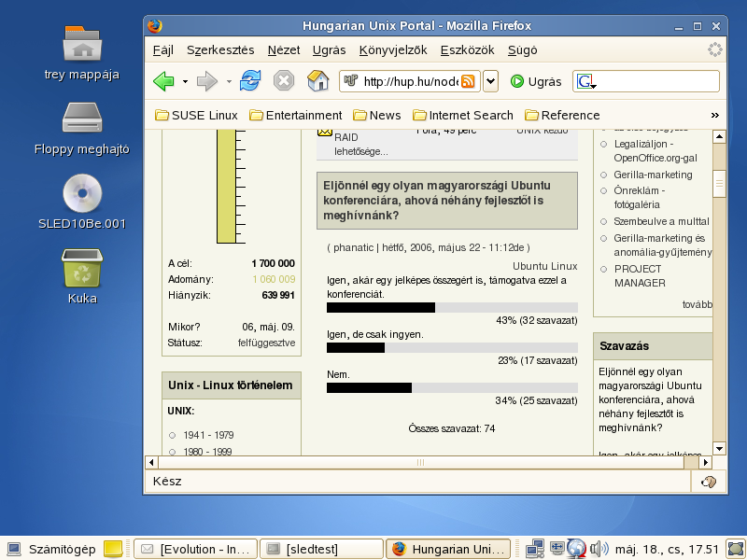Image resolution: width=747 pixels, height=560 pixels.
Task: Open the Reference bookmarks folder
Action: pos(562,115)
